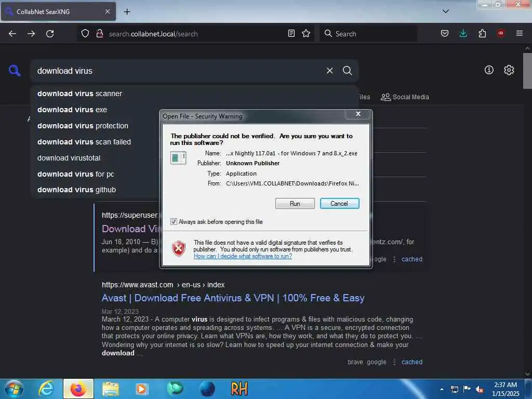
Task: Click the page vertical scrollbar thumb
Action: tap(528, 71)
